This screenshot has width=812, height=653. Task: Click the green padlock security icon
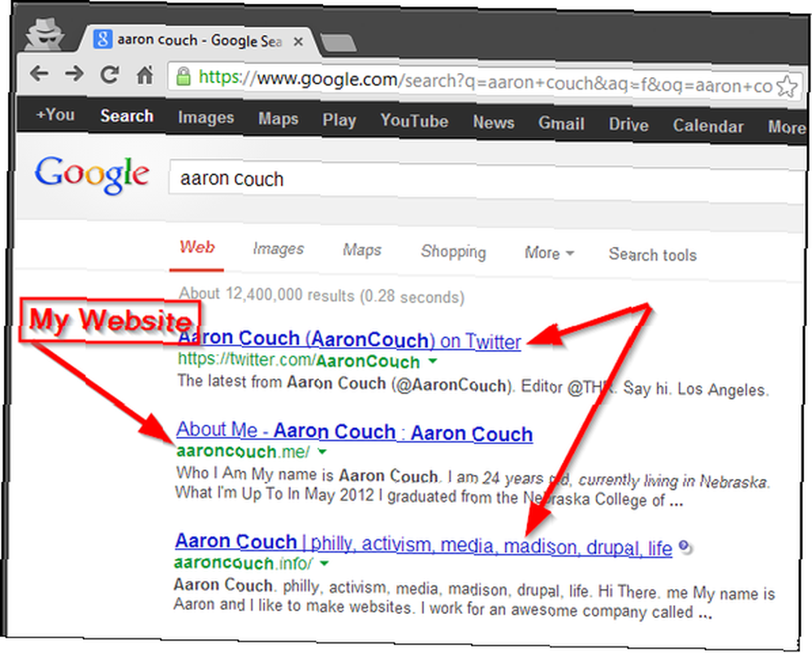coord(183,76)
